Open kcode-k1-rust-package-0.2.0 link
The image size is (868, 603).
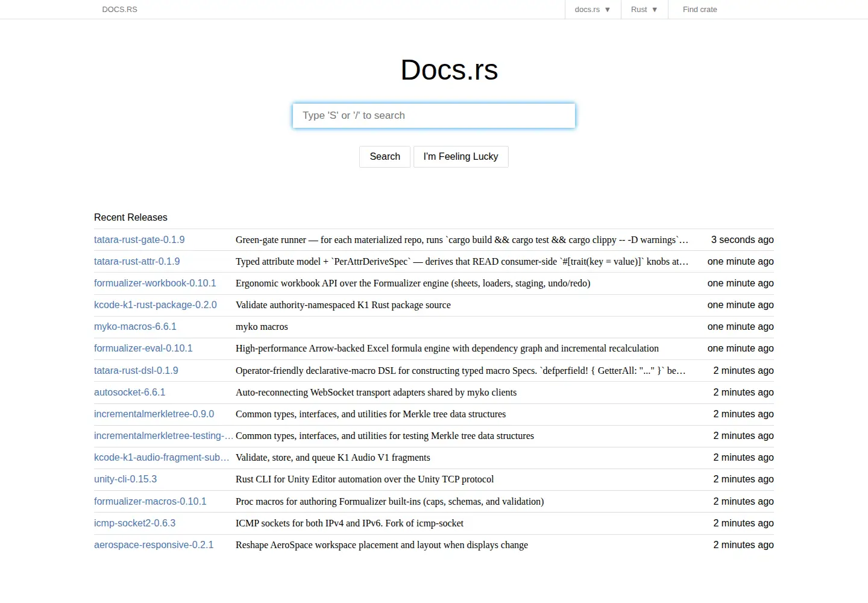156,305
